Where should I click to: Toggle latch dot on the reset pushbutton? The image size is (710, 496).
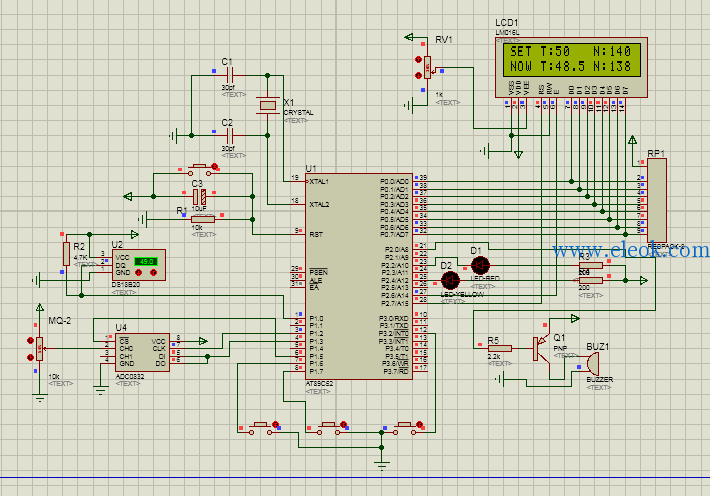(x=215, y=166)
